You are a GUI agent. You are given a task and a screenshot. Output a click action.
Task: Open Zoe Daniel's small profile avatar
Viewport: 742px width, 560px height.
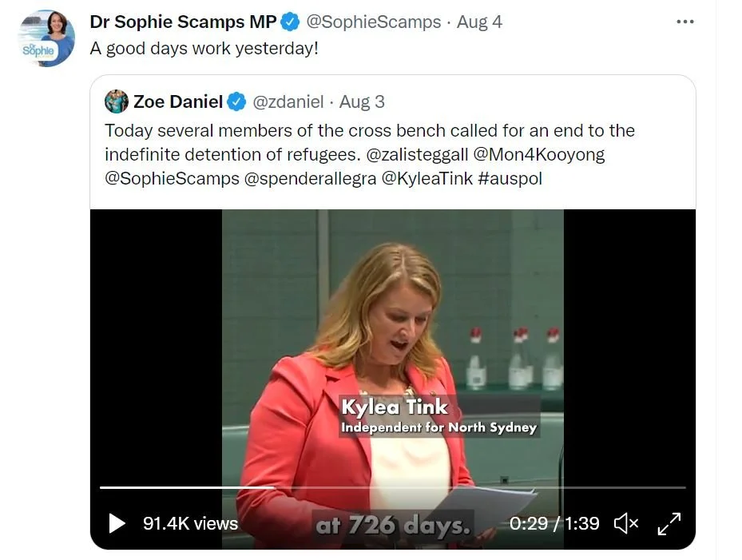(x=117, y=101)
